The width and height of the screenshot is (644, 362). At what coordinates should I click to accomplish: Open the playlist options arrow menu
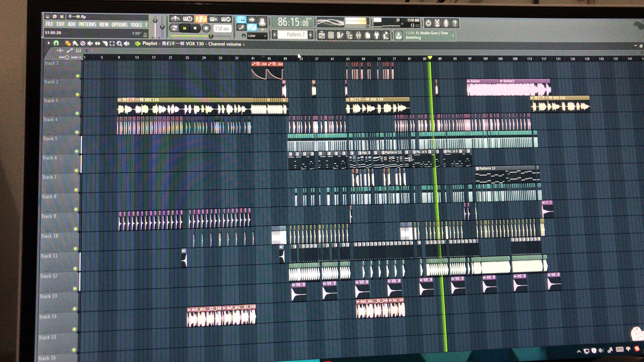tap(49, 43)
